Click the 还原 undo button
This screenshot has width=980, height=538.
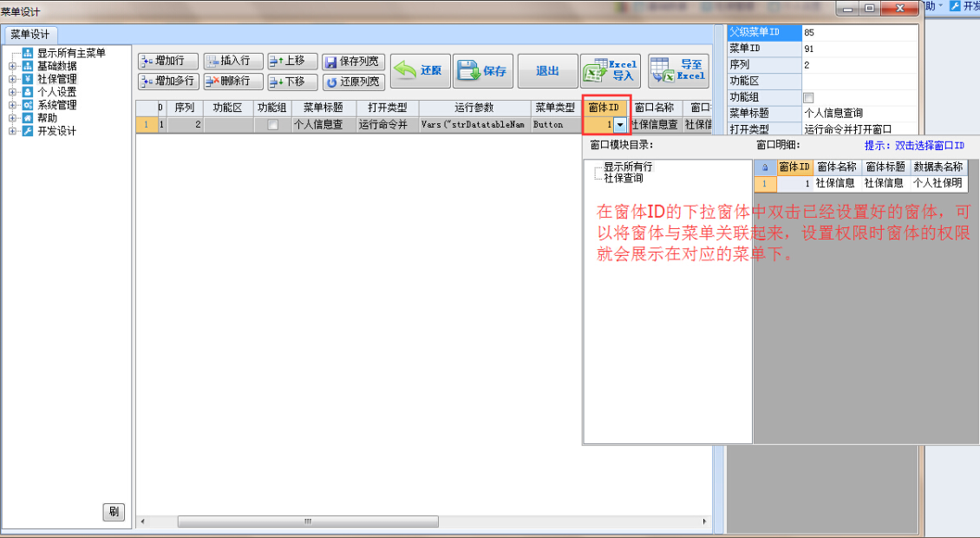(x=421, y=70)
